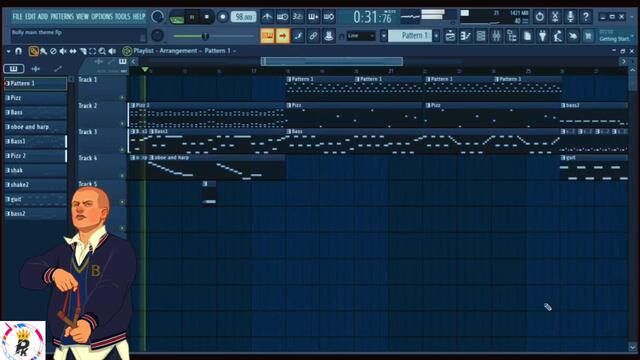Viewport: 640px width, 360px height.
Task: Select the shake2 pattern in picker
Action: pyautogui.click(x=36, y=185)
